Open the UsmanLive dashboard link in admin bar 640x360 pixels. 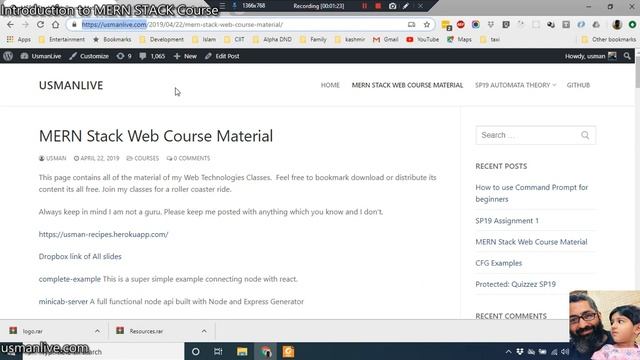click(41, 56)
